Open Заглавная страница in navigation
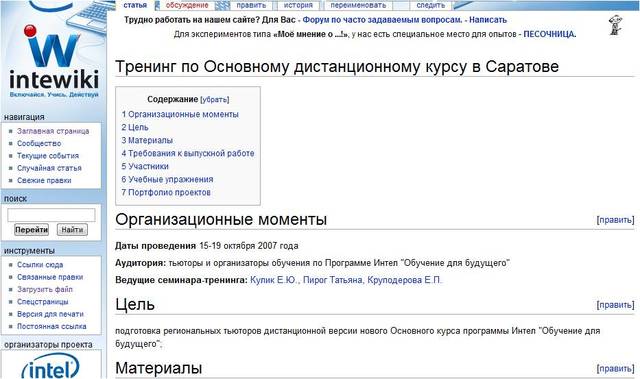Viewport: 640px width, 379px height. 53,131
